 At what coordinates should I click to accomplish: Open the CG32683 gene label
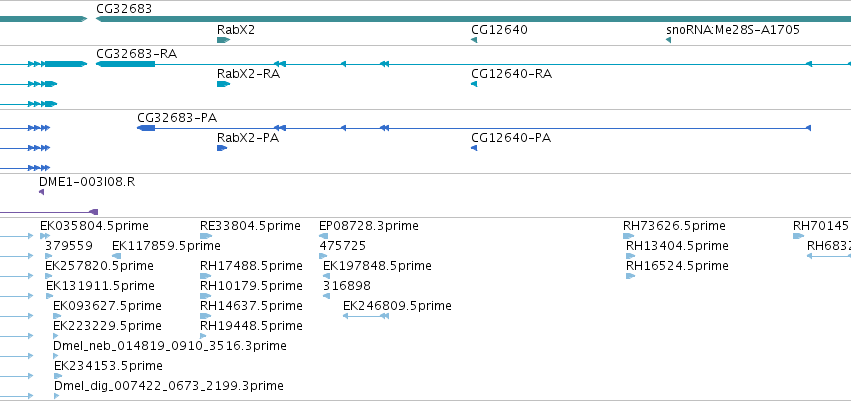tap(124, 9)
